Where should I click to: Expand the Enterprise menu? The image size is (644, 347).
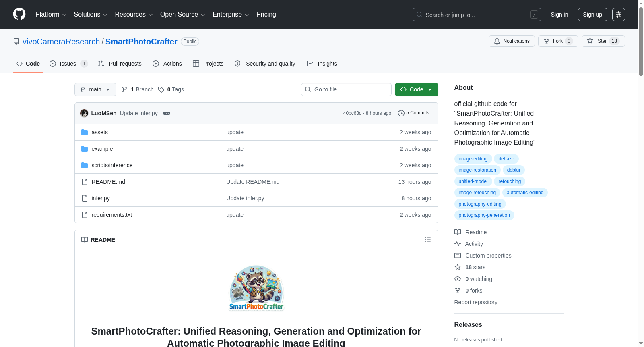pyautogui.click(x=231, y=15)
